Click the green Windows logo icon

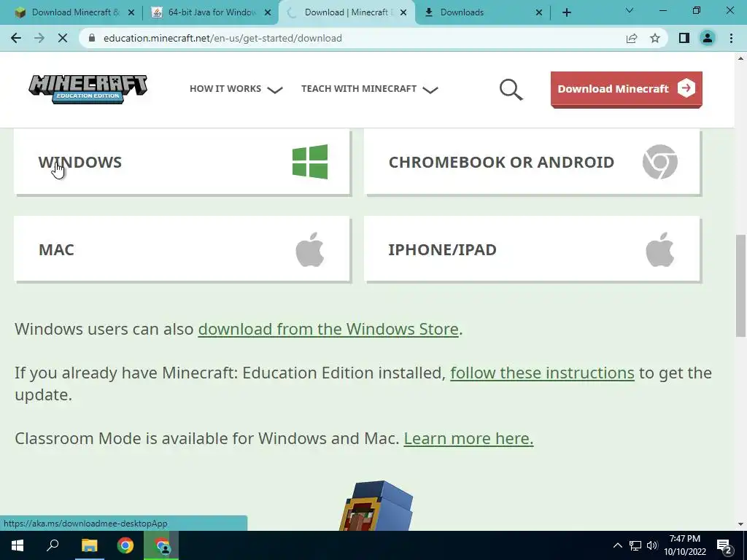click(x=310, y=162)
